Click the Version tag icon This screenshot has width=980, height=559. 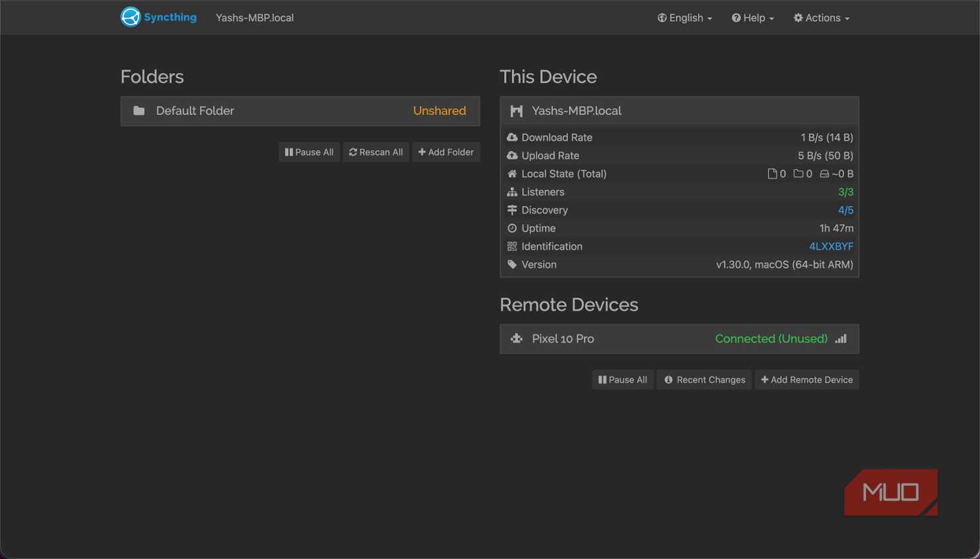click(x=512, y=264)
